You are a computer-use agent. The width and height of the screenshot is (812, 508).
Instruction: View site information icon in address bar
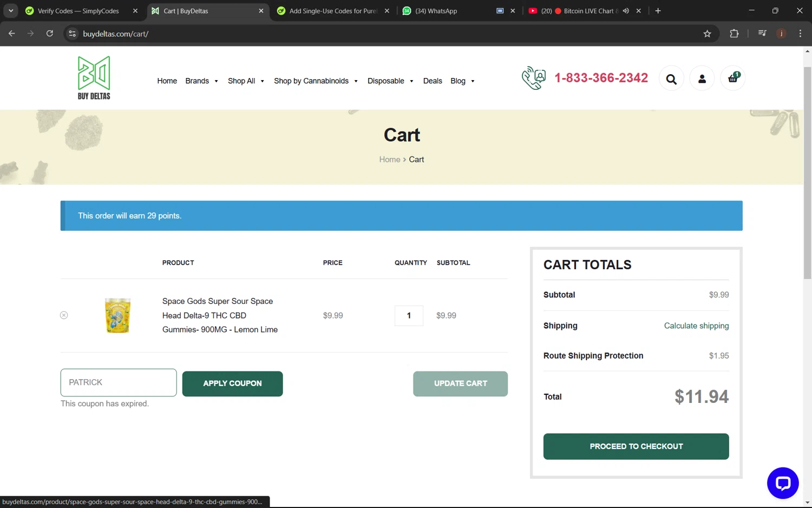coord(72,34)
